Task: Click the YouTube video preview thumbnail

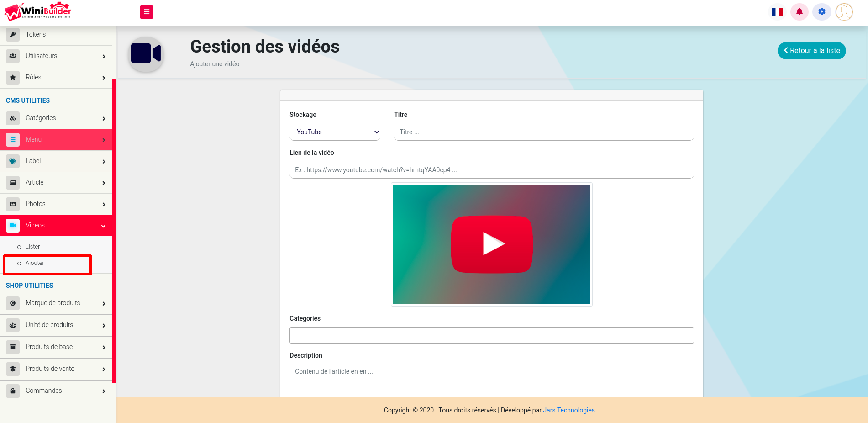Action: [x=491, y=244]
